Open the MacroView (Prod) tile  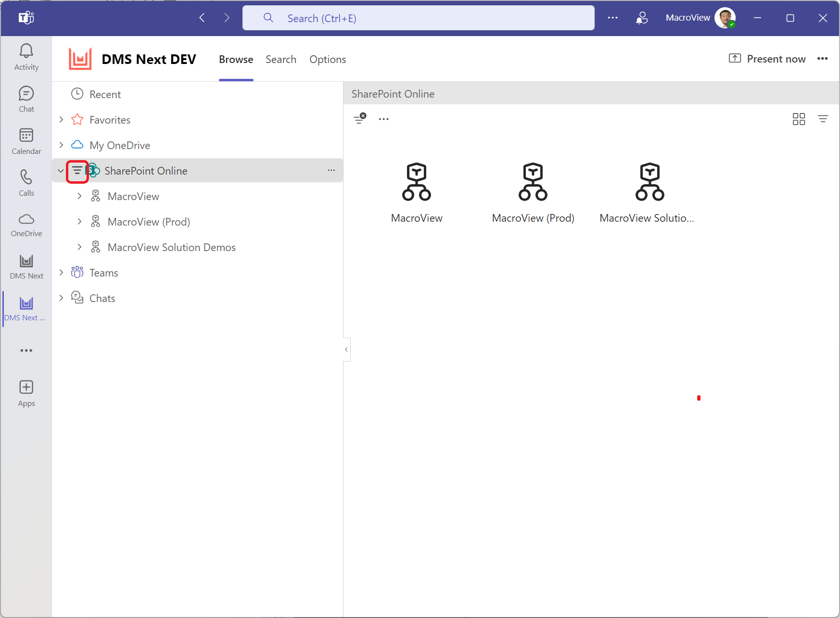pos(533,192)
